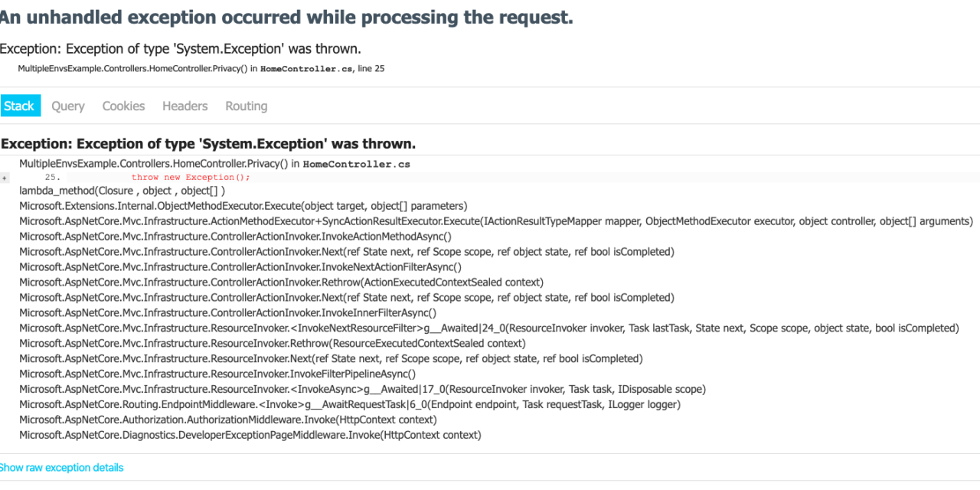Viewport: 980px width, 490px height.
Task: Expand source context with the plus button
Action: point(5,178)
